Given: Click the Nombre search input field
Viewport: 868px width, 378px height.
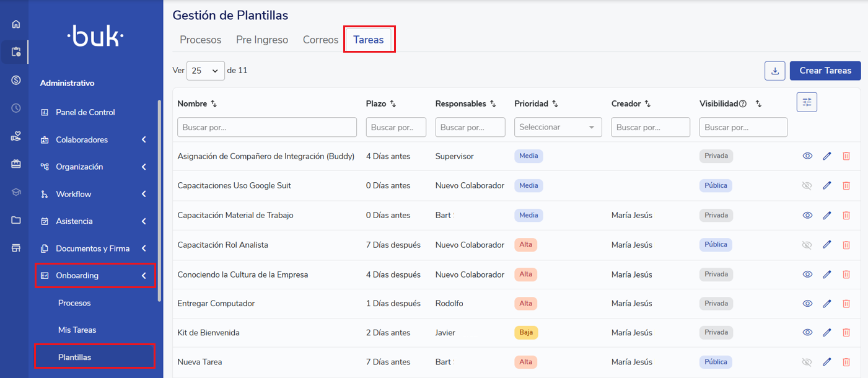Looking at the screenshot, I should click(x=267, y=127).
